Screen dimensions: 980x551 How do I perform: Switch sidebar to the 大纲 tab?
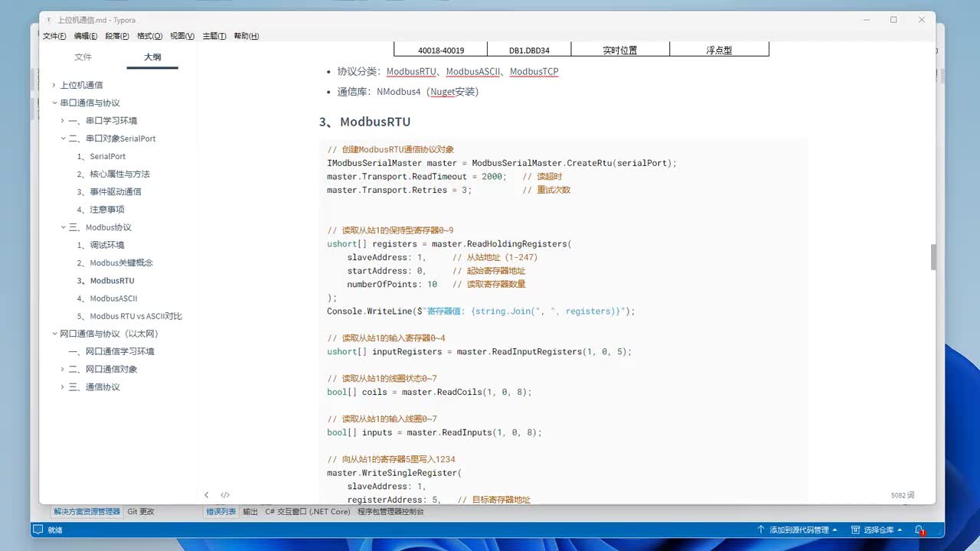pyautogui.click(x=152, y=57)
